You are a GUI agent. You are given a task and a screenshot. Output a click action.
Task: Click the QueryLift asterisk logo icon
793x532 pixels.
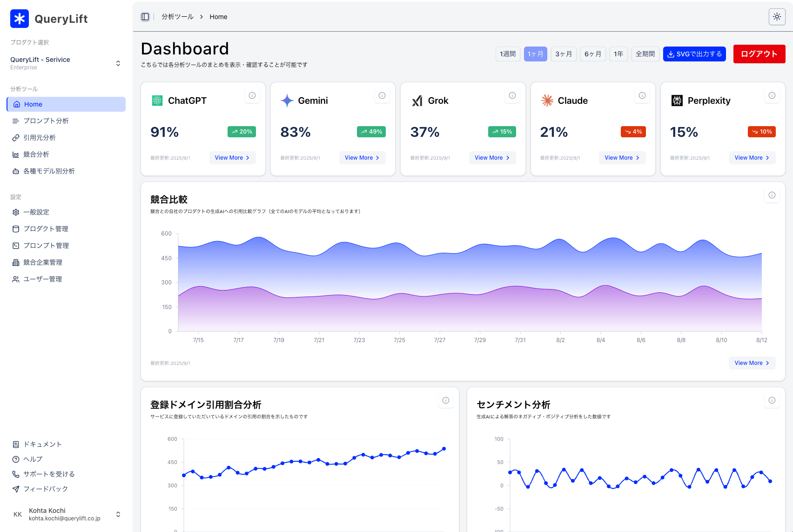tap(20, 19)
